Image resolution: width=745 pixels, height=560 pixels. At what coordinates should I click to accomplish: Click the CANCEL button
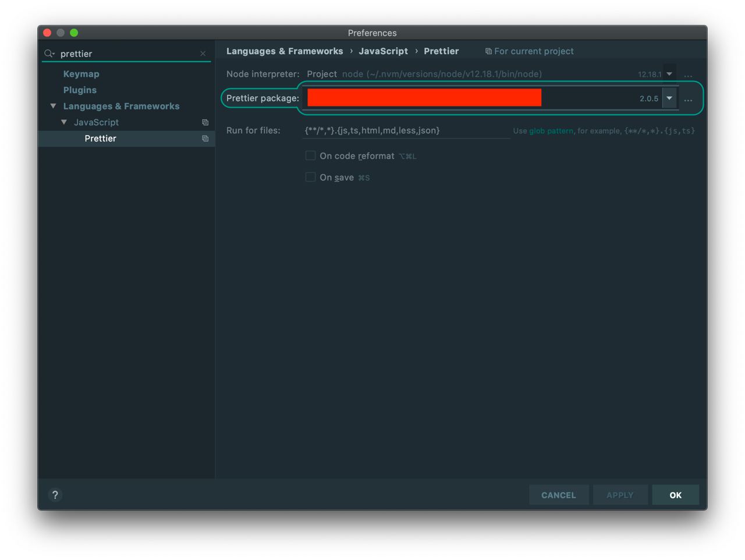click(559, 495)
